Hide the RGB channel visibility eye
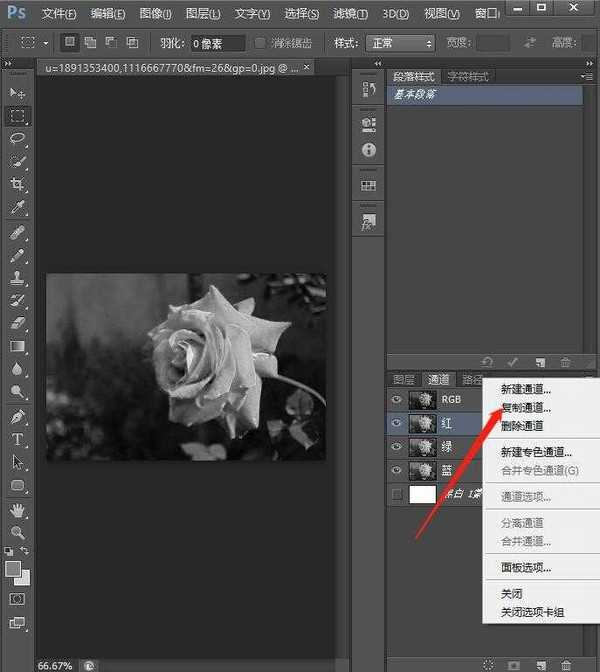The height and width of the screenshot is (672, 600). tap(397, 398)
